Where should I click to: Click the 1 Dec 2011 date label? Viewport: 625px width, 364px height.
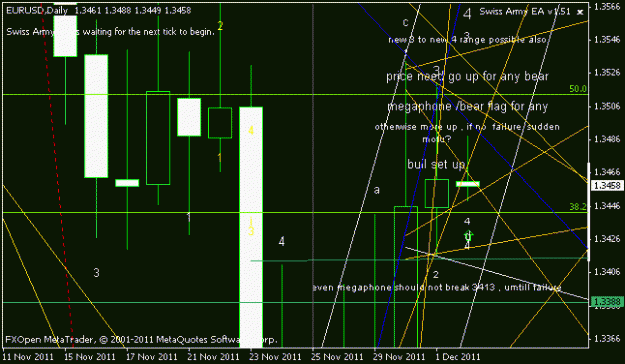pyautogui.click(x=458, y=356)
